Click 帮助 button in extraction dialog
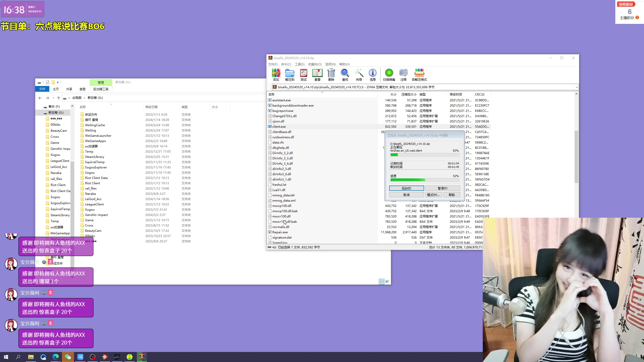The height and width of the screenshot is (362, 644). [x=452, y=195]
